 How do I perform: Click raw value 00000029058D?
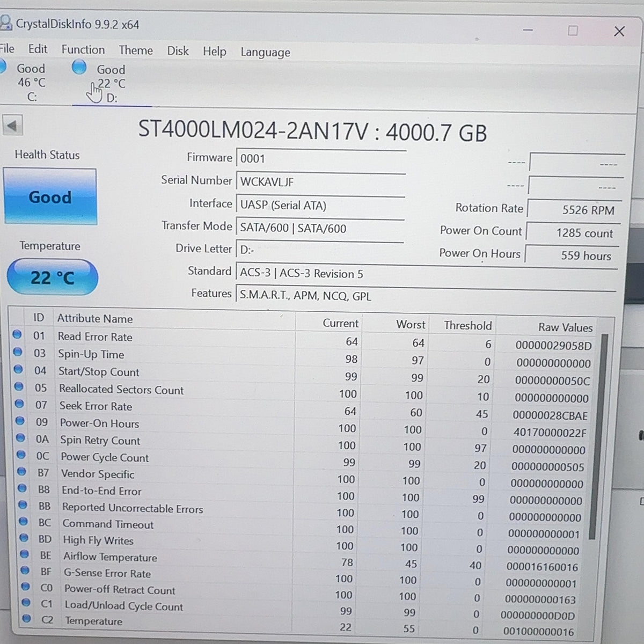point(553,346)
